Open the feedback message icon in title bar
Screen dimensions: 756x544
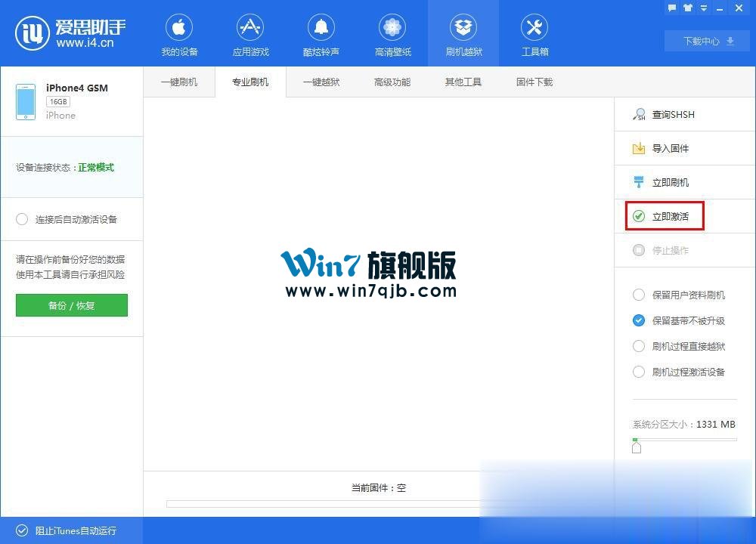672,8
